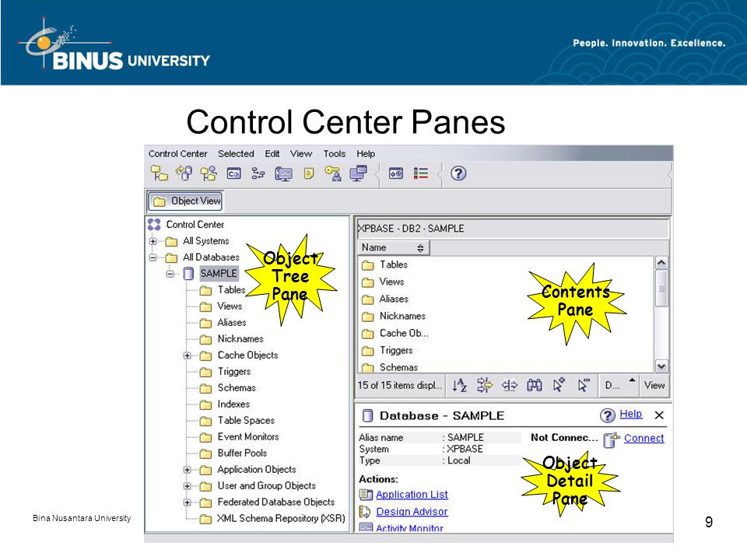This screenshot has height=560, width=747.
Task: Click the Object View tab button
Action: click(185, 201)
